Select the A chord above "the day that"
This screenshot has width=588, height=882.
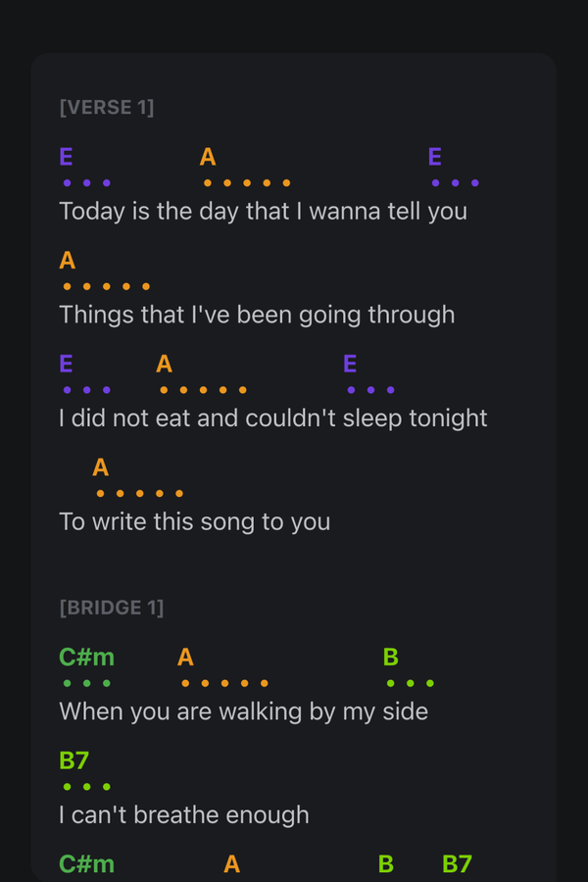point(208,157)
